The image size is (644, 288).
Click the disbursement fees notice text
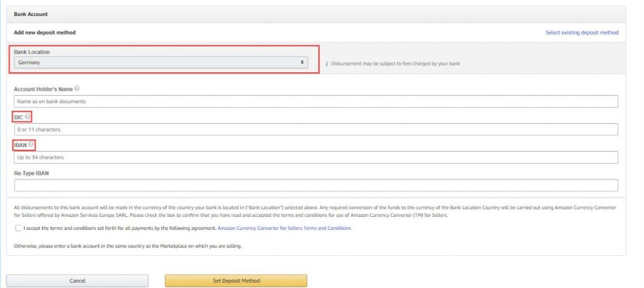click(x=396, y=64)
